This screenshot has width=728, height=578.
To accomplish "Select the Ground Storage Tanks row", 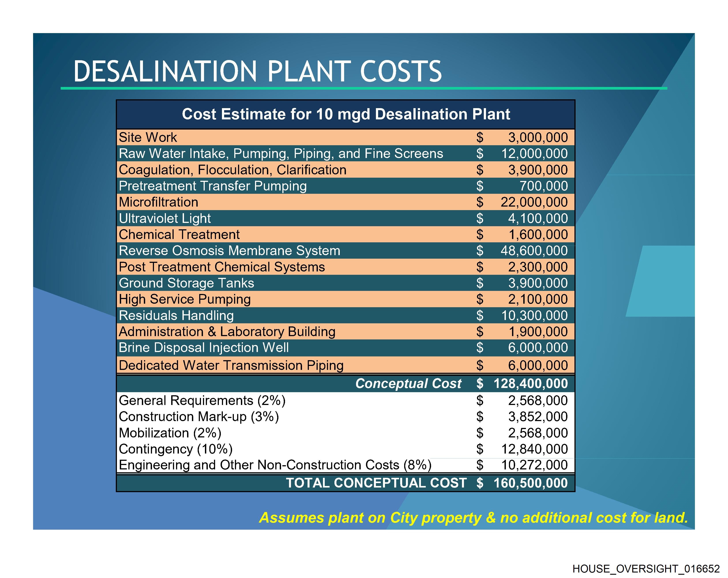I will pos(186,283).
